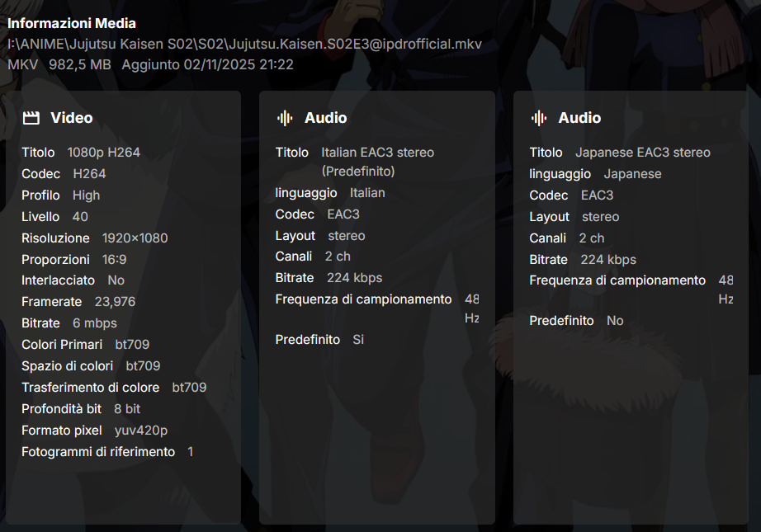Click the 982,5 MB file size text
Viewport: 761px width, 532px height.
pyautogui.click(x=79, y=64)
